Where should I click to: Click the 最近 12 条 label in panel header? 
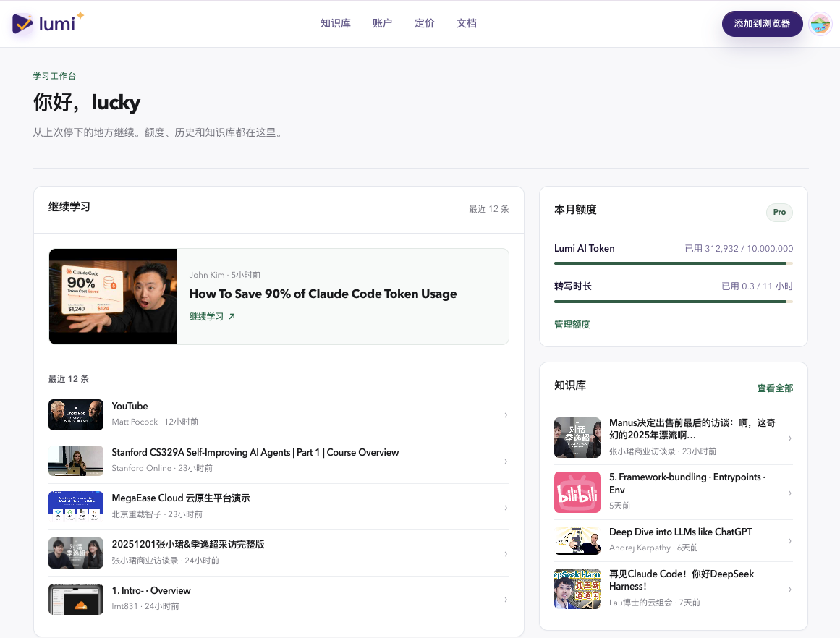pos(489,209)
